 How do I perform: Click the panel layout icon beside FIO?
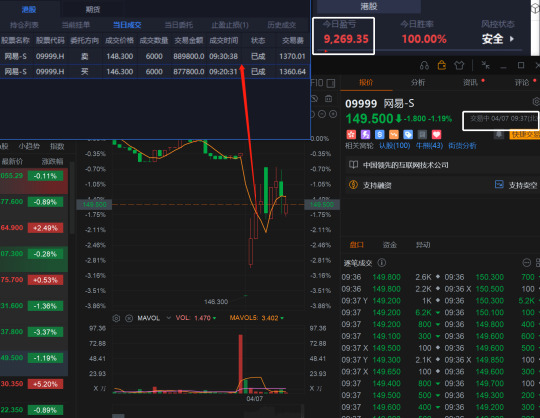(x=331, y=83)
